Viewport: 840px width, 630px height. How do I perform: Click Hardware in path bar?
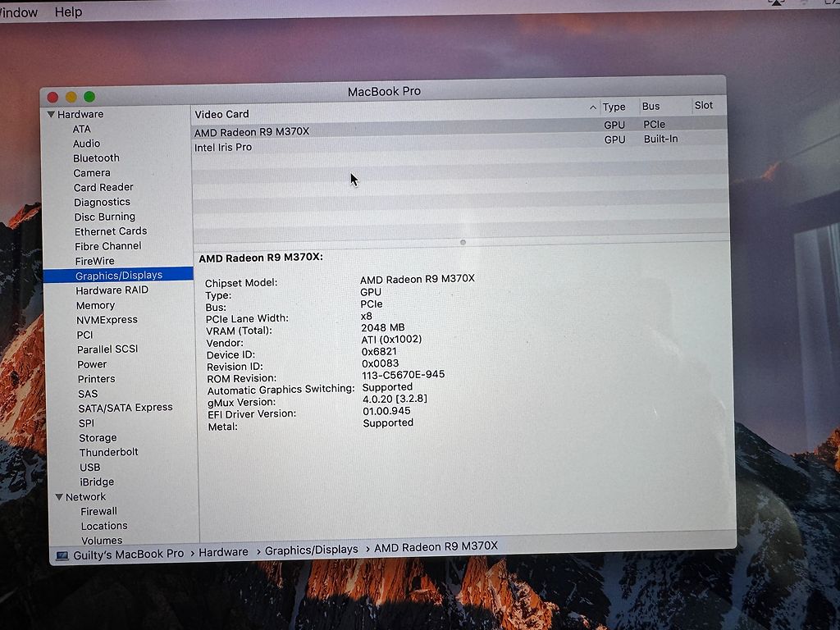point(223,552)
